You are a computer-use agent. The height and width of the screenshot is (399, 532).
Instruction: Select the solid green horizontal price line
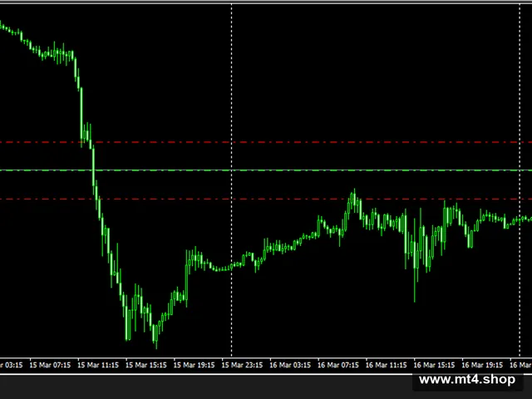[x=266, y=170]
